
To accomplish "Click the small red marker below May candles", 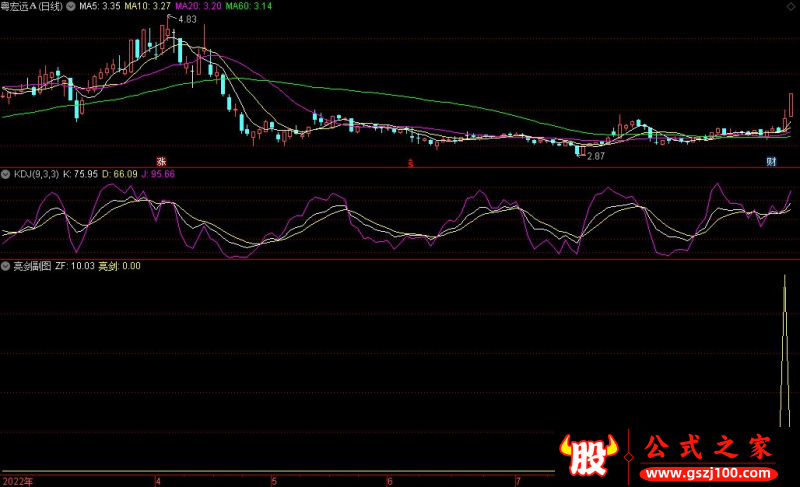I will pos(409,162).
